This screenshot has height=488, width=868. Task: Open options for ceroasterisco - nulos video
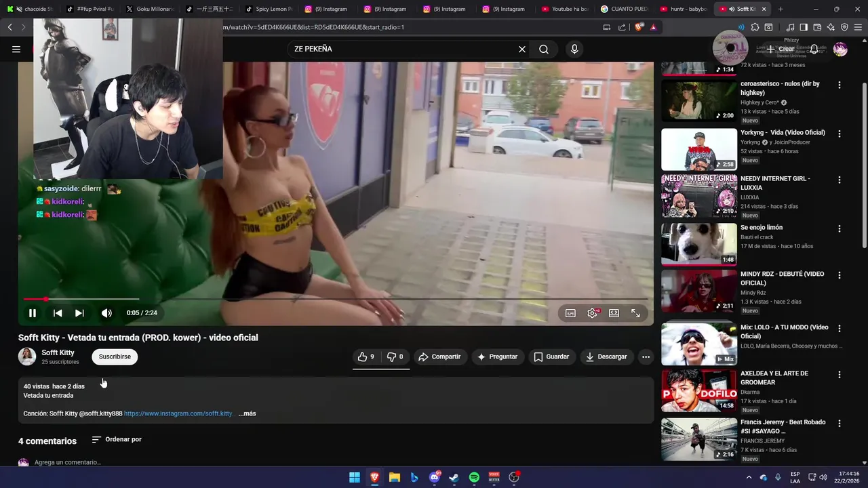click(840, 85)
